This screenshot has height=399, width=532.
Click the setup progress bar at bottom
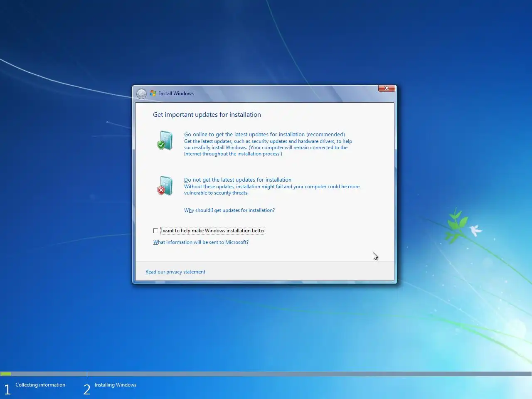(266, 374)
